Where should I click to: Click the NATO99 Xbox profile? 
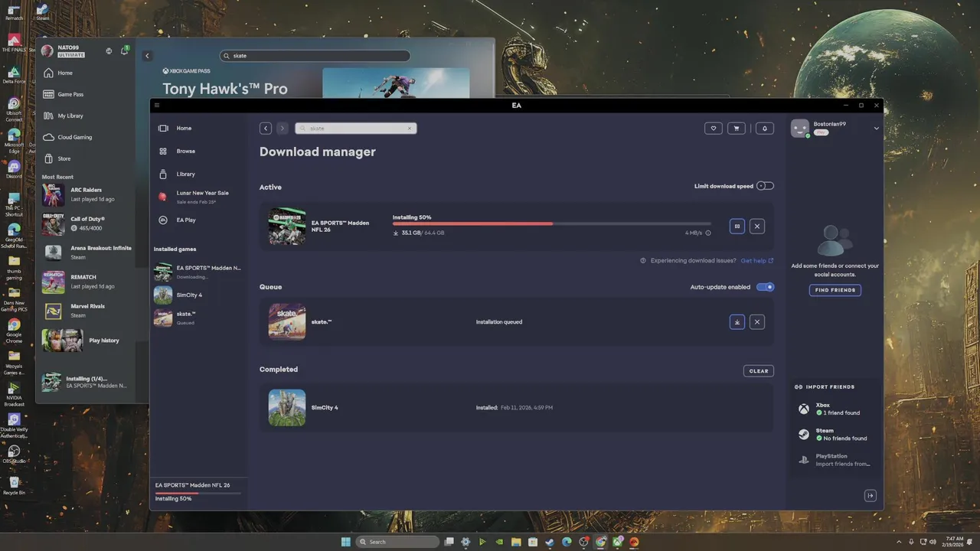[63, 51]
